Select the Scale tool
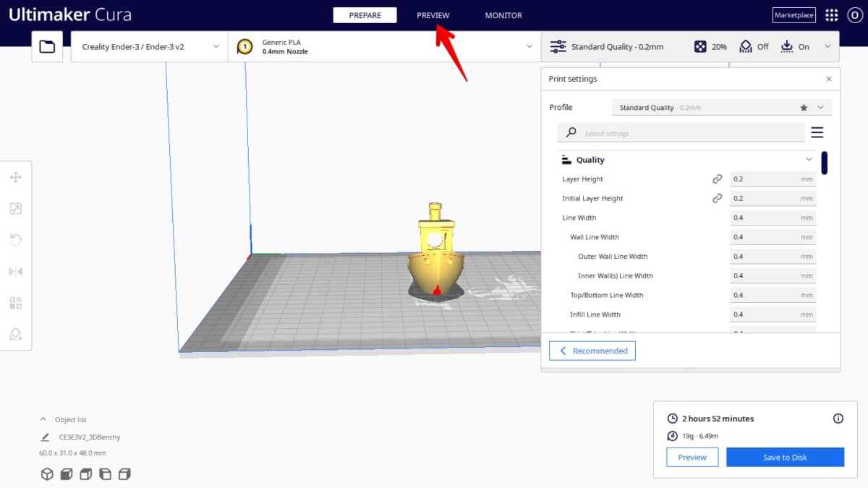Viewport: 868px width, 488px height. coord(16,208)
